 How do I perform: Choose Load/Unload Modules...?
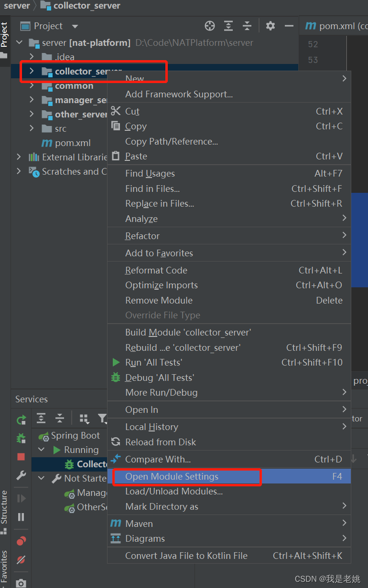click(229, 491)
